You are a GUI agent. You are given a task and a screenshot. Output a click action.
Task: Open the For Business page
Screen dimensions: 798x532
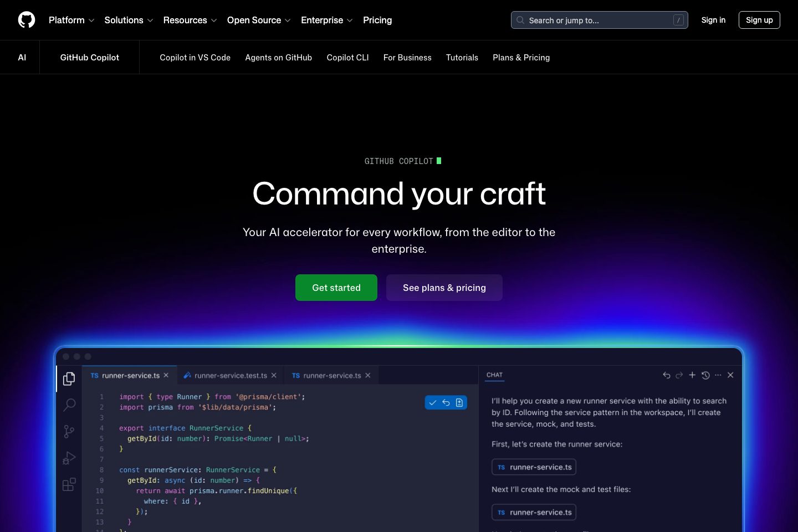click(x=407, y=57)
